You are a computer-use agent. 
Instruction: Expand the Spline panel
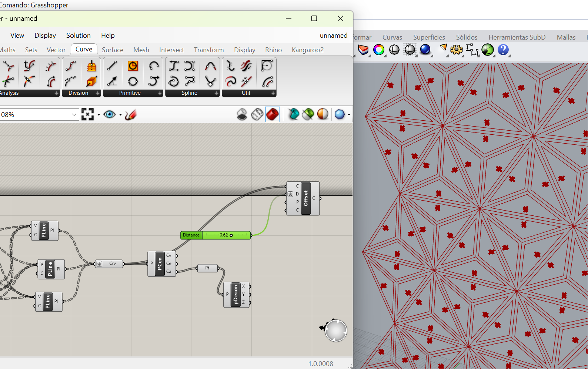(216, 93)
